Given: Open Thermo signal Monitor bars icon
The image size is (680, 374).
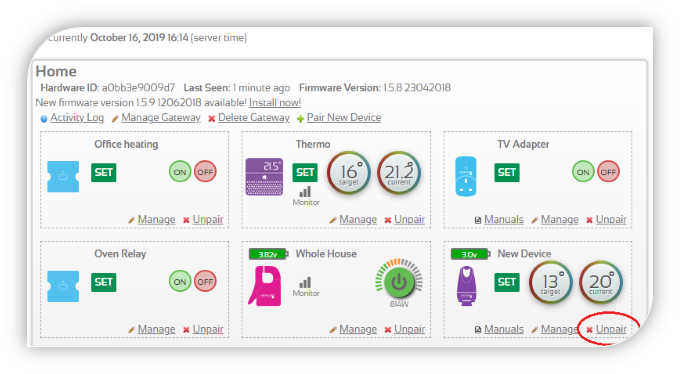Looking at the screenshot, I should tap(305, 192).
